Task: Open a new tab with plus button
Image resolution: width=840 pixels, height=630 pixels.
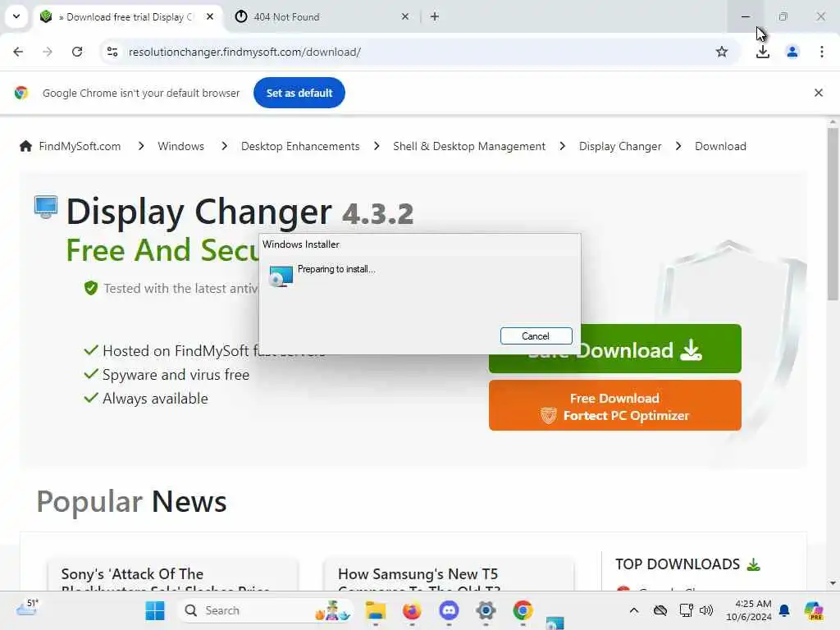Action: pos(435,17)
